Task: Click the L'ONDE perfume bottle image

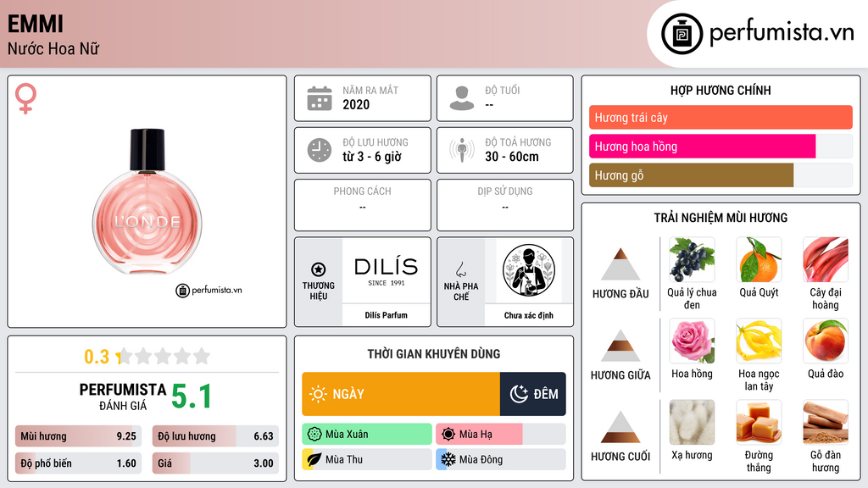Action: click(147, 202)
